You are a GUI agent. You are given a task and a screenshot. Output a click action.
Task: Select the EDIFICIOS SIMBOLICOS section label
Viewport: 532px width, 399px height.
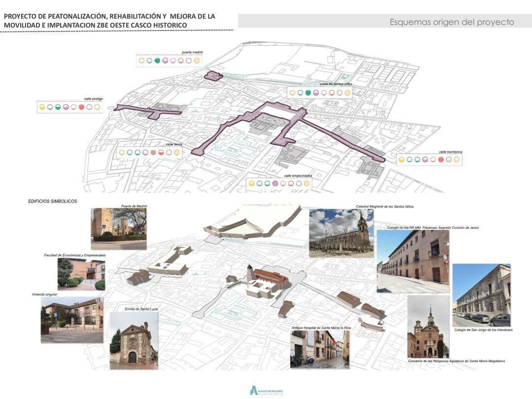pyautogui.click(x=53, y=200)
